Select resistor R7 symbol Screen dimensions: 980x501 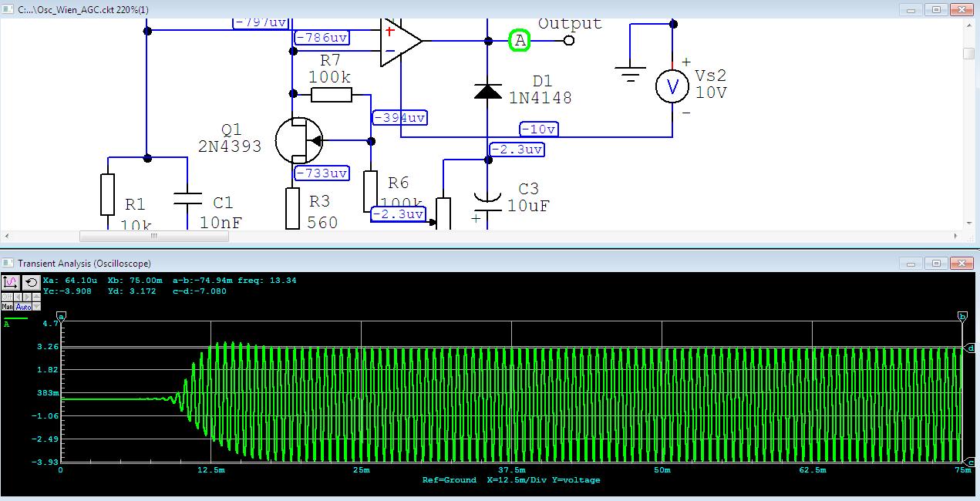(332, 94)
